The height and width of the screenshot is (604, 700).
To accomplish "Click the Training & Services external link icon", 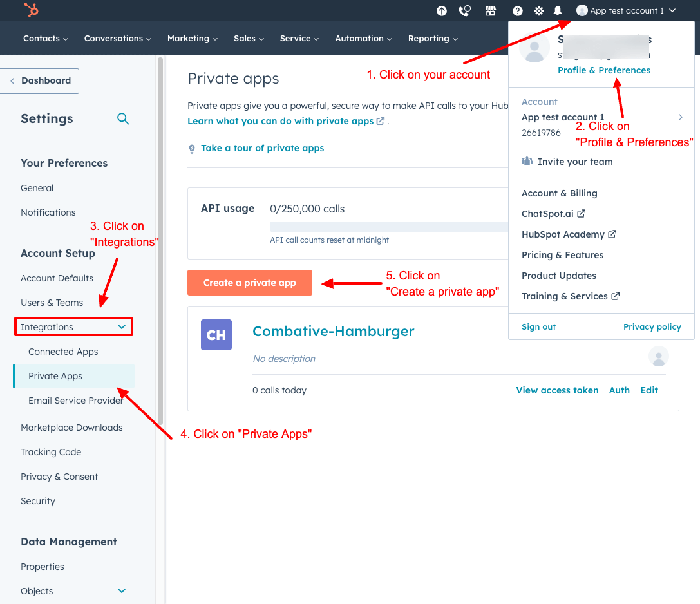I will [615, 296].
